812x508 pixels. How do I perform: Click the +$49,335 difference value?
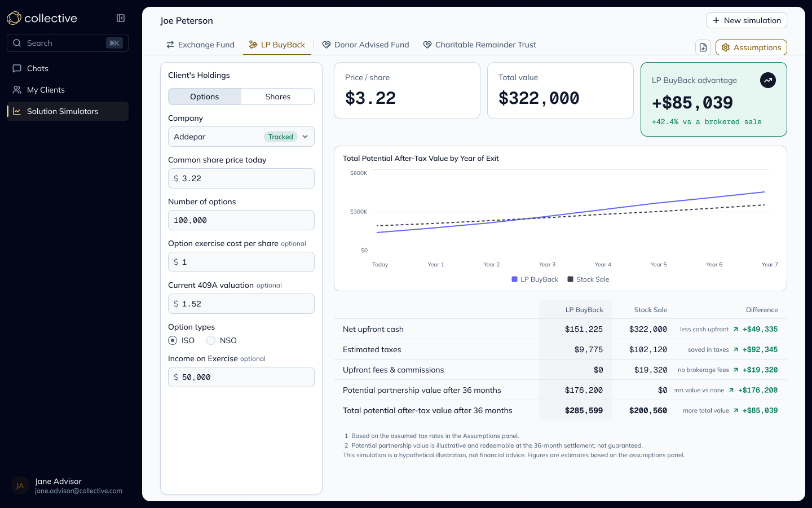click(x=760, y=329)
